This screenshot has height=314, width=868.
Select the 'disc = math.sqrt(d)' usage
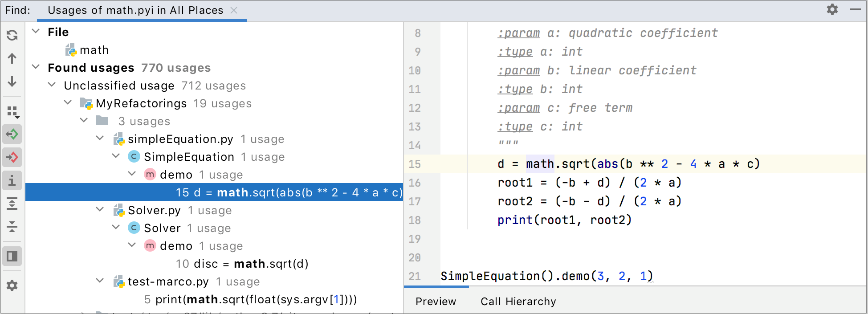click(242, 264)
